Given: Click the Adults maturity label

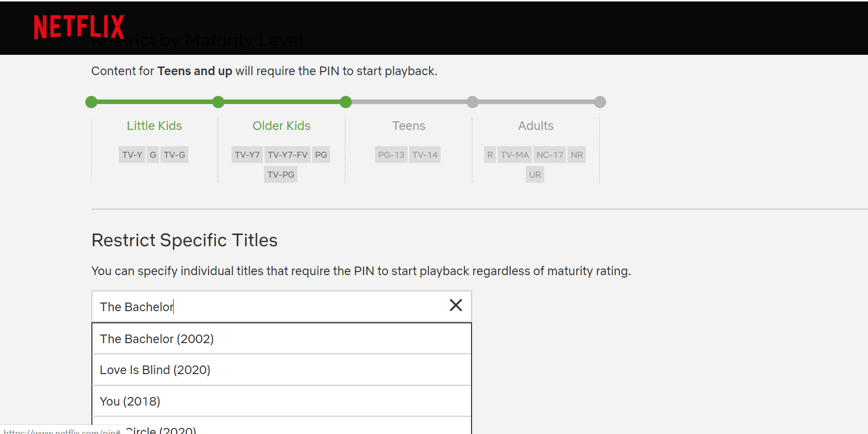Looking at the screenshot, I should click(x=536, y=125).
